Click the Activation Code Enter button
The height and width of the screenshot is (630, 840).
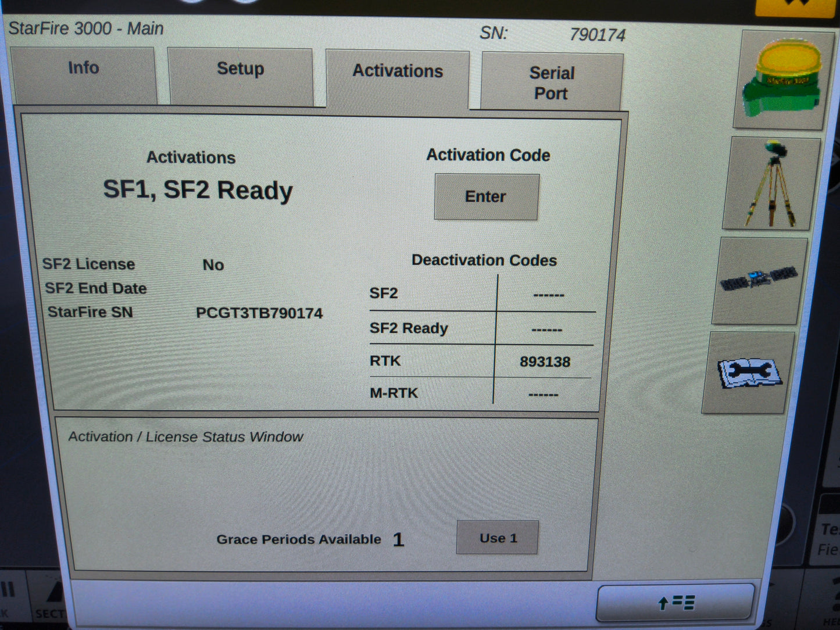pyautogui.click(x=486, y=197)
